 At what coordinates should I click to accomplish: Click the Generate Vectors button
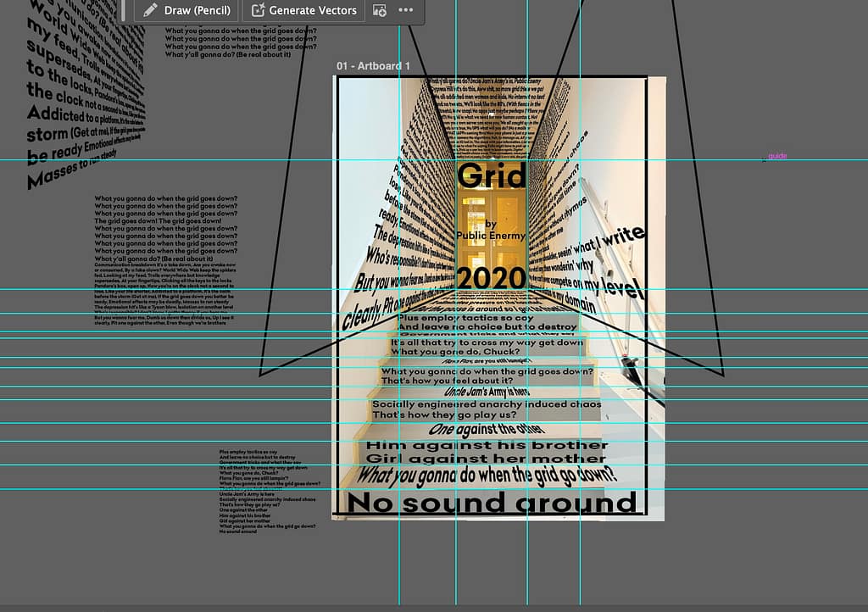[304, 10]
